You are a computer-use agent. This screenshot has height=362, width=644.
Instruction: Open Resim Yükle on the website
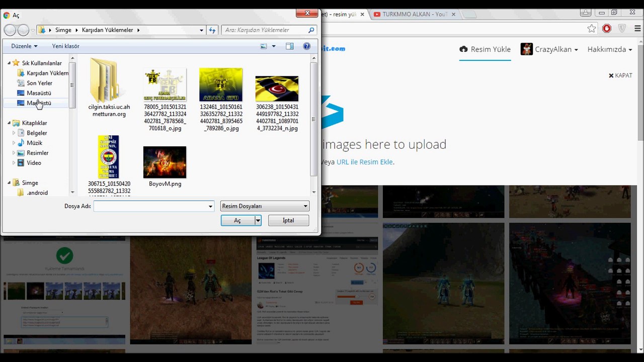485,49
